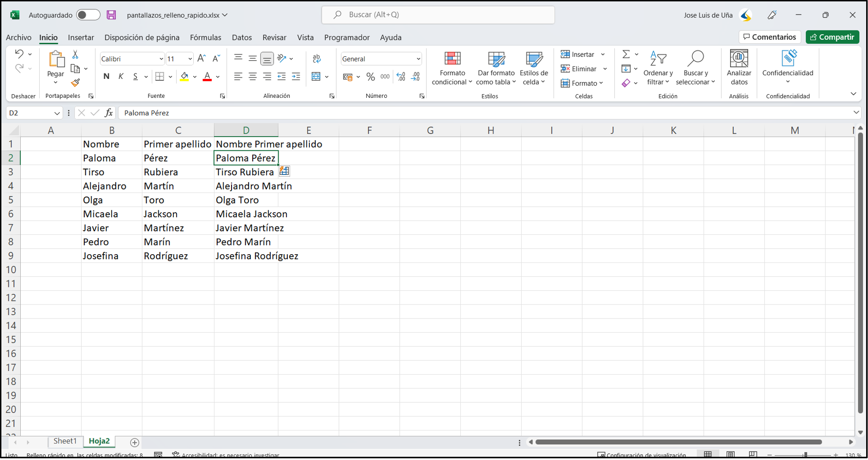Image resolution: width=868 pixels, height=460 pixels.
Task: Switch to the Fórmulas ribbon tab
Action: [x=206, y=37]
